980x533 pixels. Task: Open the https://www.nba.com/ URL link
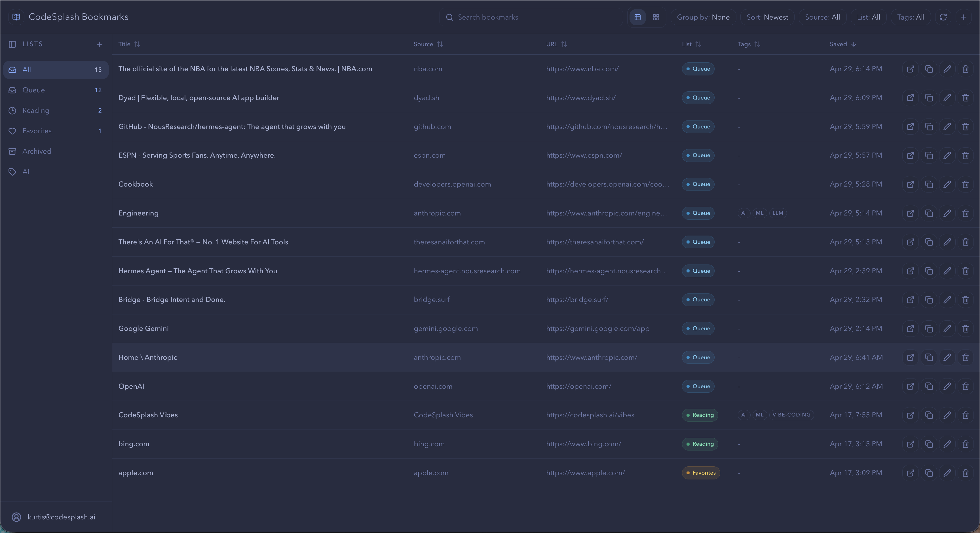click(582, 69)
